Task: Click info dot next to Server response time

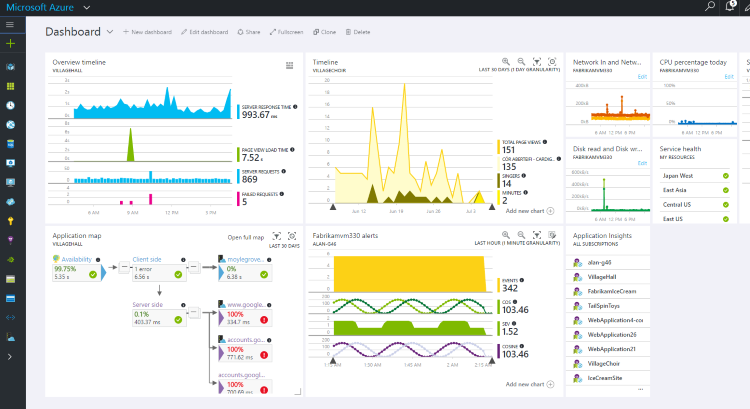Action: [295, 107]
